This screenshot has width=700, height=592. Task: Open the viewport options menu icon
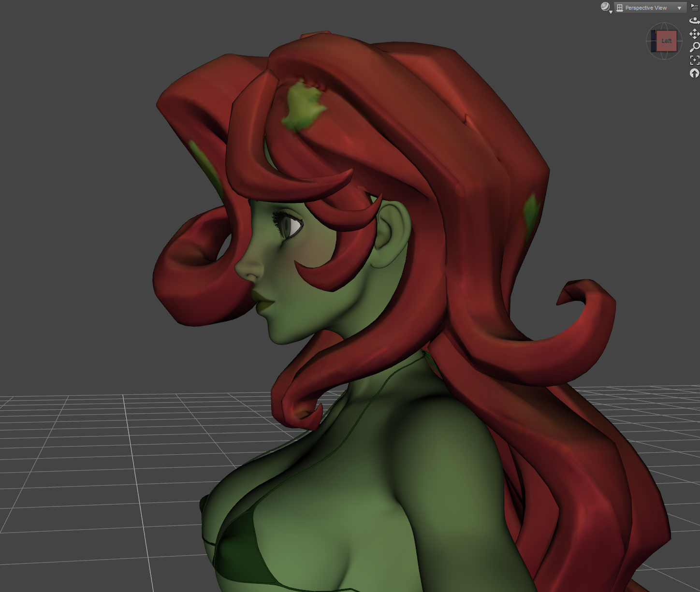(x=695, y=7)
